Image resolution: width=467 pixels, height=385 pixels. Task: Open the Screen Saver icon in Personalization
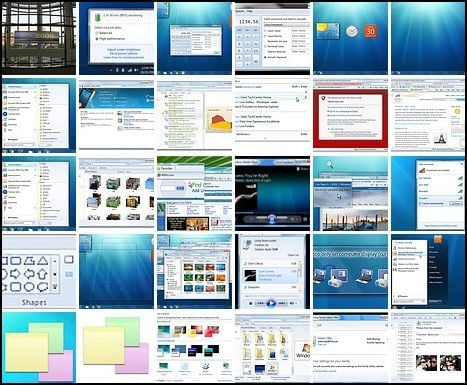(x=226, y=367)
